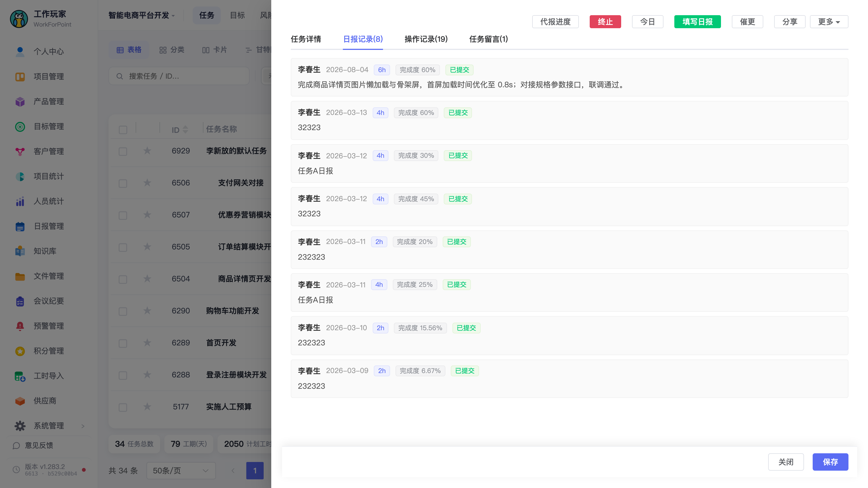
Task: Click the green 填写日报 button
Action: 697,22
